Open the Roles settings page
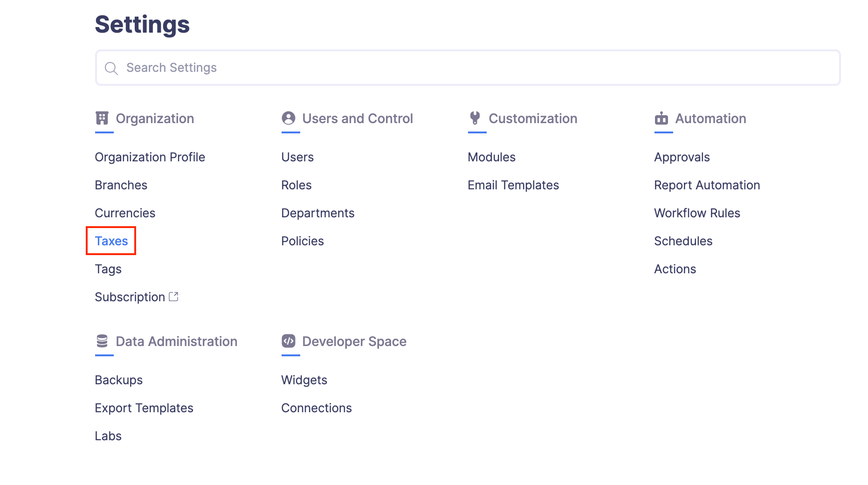 [296, 185]
